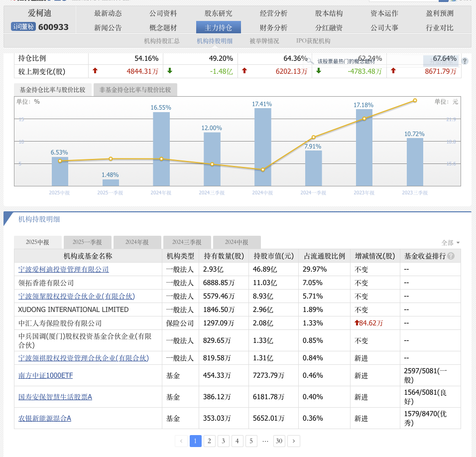Screen dimensions: 476x457
Task: Go to the previous page arrow
Action: (181, 441)
